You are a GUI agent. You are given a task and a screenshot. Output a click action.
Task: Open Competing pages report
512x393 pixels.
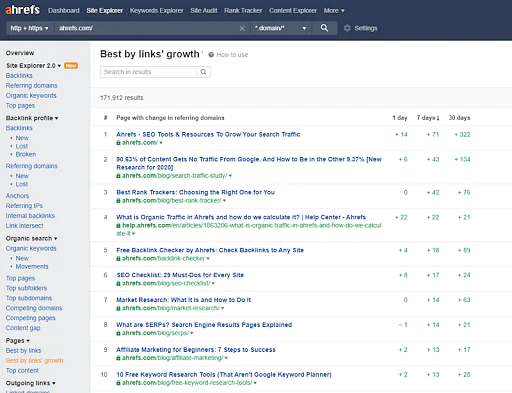pos(30,318)
